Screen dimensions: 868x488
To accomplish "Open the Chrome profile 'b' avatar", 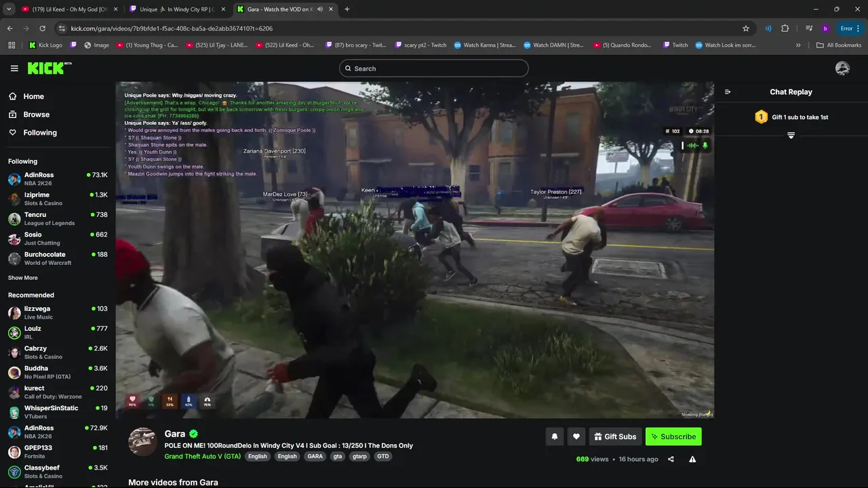I will click(x=825, y=28).
